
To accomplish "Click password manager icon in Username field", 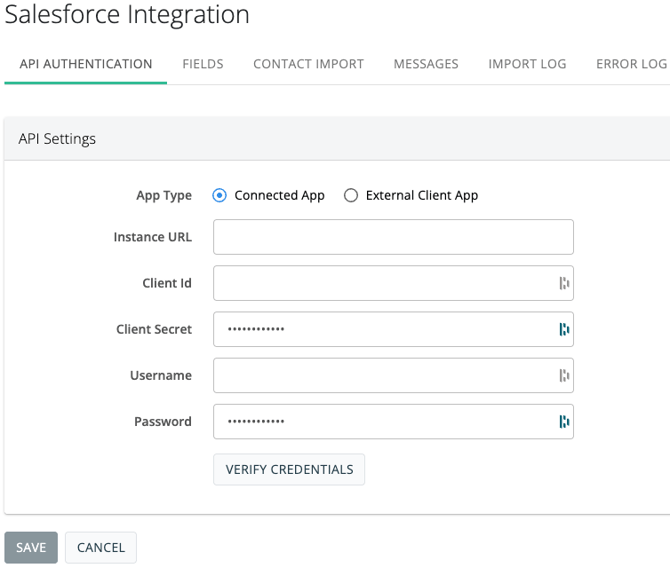I will click(564, 375).
